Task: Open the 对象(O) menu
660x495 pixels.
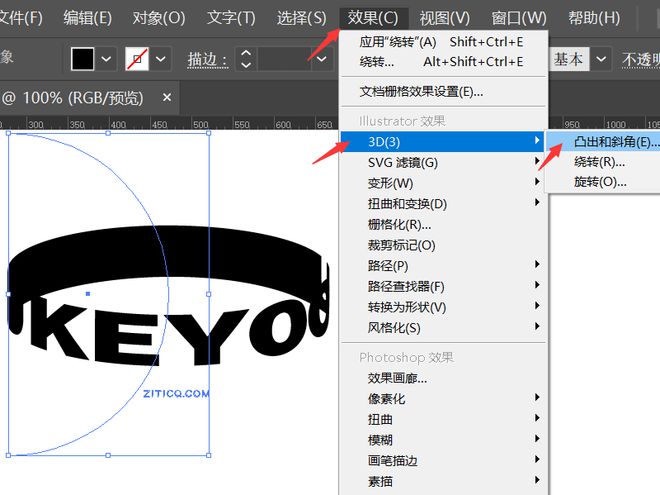Action: click(159, 18)
